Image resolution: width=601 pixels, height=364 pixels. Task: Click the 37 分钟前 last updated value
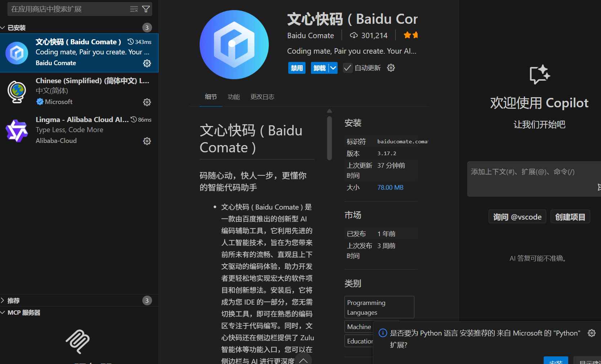coord(391,165)
